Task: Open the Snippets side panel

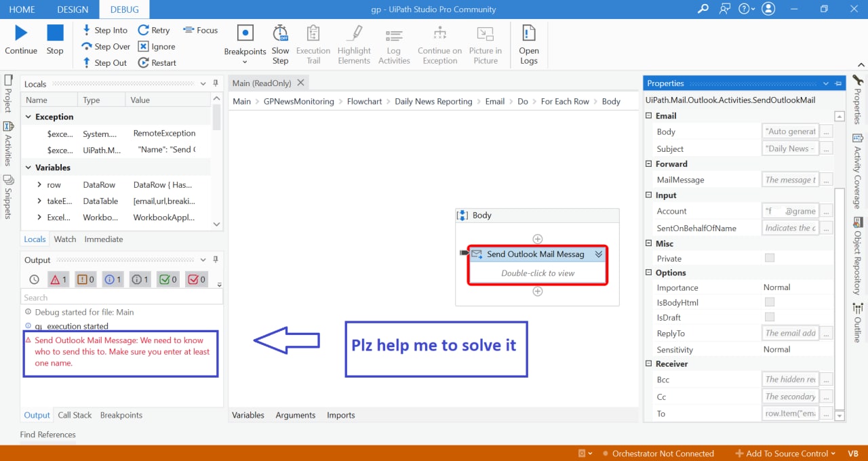Action: pyautogui.click(x=8, y=197)
